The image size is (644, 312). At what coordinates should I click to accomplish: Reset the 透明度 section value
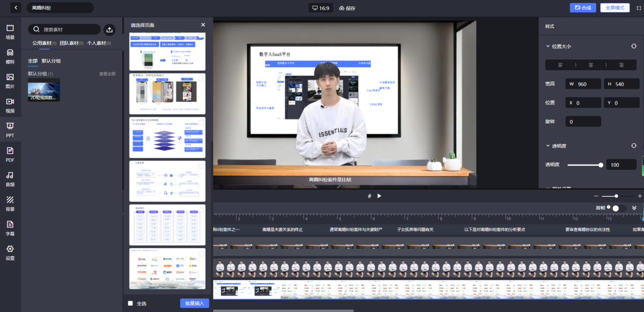pos(634,145)
